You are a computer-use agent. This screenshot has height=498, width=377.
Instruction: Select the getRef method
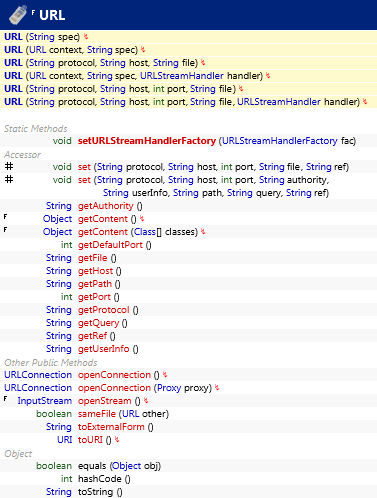[93, 336]
